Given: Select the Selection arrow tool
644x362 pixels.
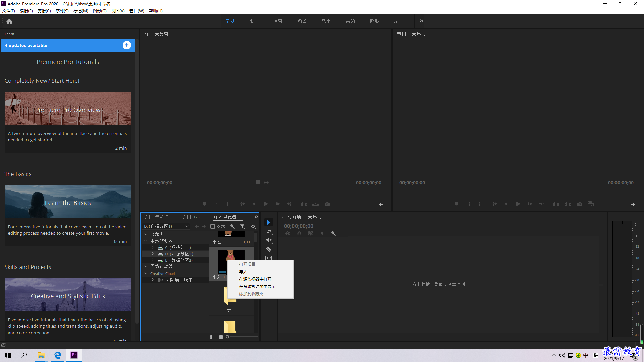Looking at the screenshot, I should pyautogui.click(x=269, y=222).
